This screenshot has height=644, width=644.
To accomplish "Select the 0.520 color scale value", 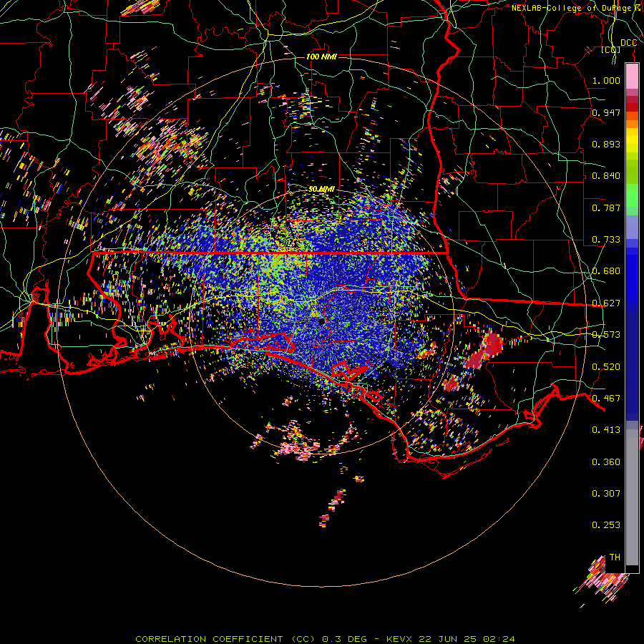I will coord(606,367).
